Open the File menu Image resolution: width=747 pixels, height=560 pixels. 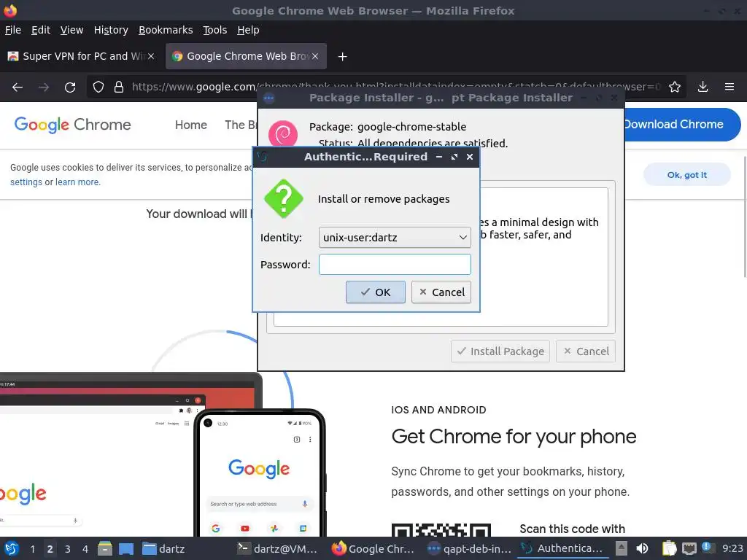tap(13, 30)
